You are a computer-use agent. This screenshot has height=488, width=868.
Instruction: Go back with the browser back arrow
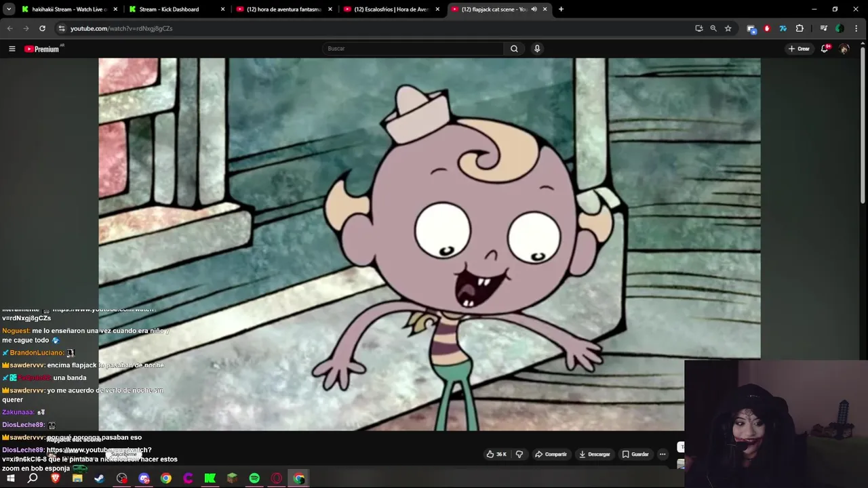click(9, 28)
